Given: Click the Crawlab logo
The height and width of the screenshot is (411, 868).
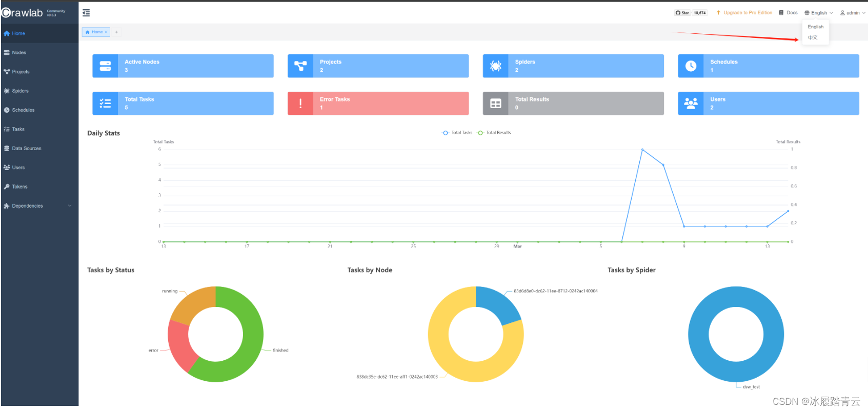Looking at the screenshot, I should click(x=22, y=13).
